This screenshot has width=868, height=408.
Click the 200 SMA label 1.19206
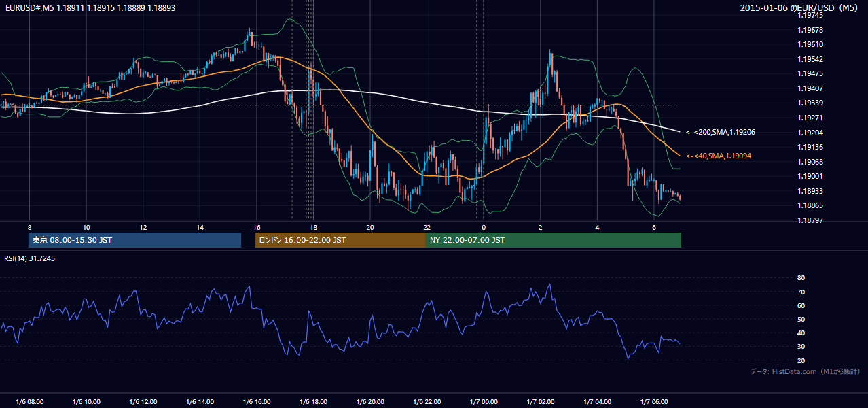click(x=720, y=133)
